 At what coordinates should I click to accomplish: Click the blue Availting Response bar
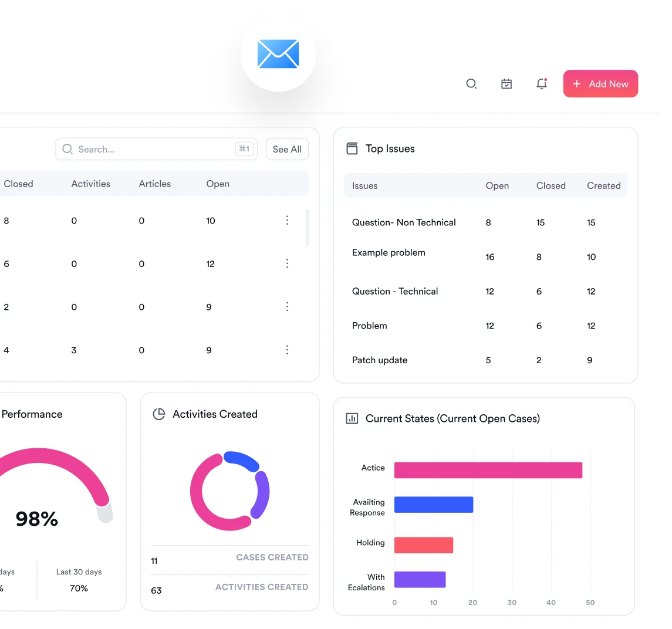[434, 504]
